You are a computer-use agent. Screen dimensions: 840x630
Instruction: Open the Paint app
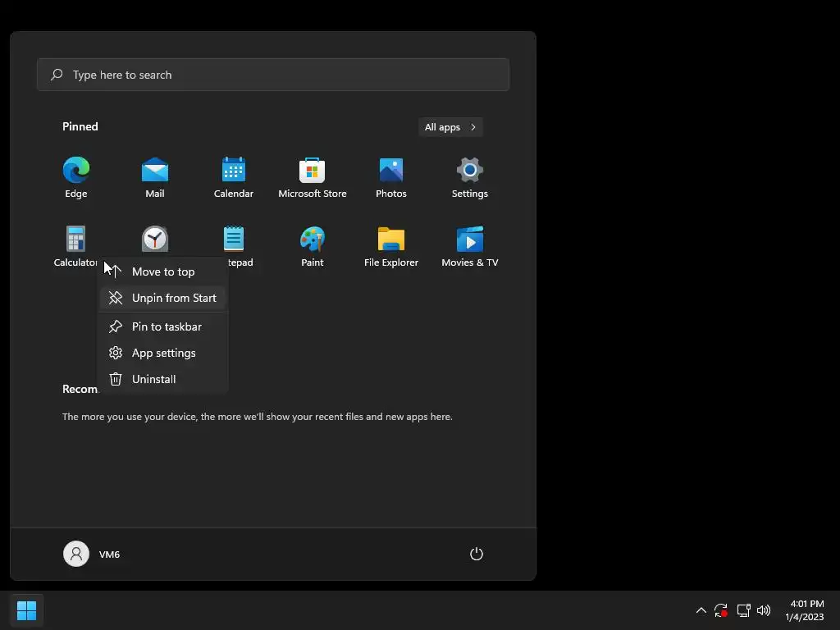click(x=313, y=246)
